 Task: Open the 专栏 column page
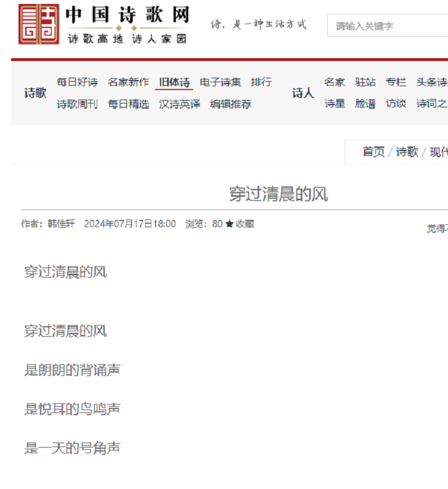396,82
